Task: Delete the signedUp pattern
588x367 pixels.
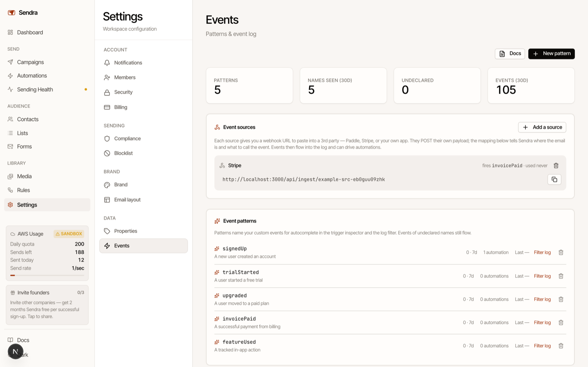Action: [561, 253]
